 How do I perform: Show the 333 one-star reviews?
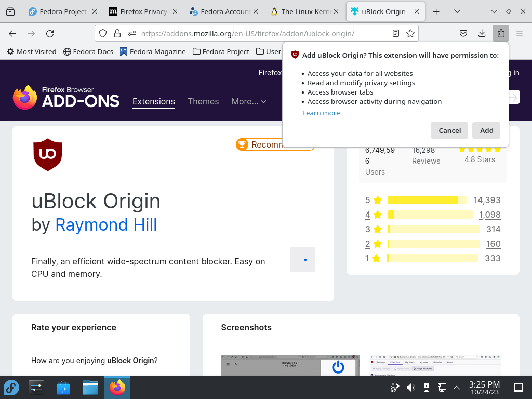tap(493, 259)
